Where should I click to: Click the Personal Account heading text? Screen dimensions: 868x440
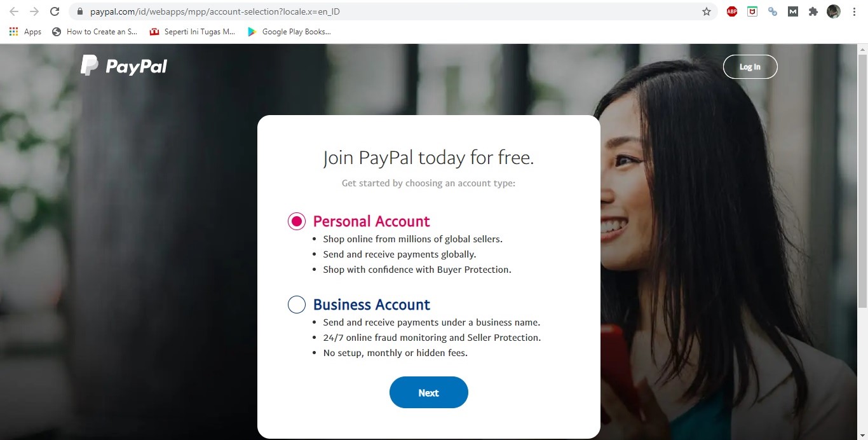[372, 221]
